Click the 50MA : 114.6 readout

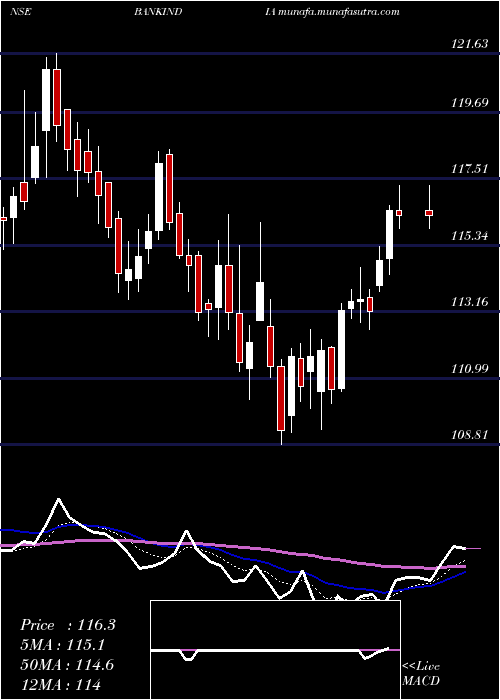(x=67, y=665)
